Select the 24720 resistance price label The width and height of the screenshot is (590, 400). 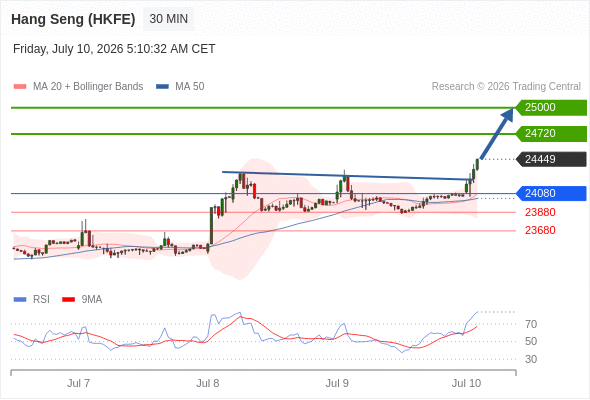551,133
